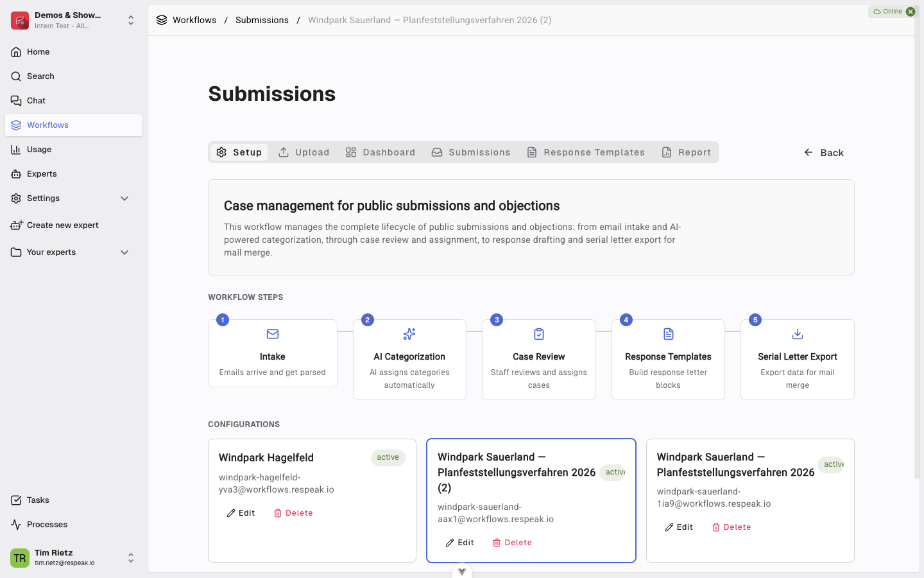Open the Tim Rietz account menu chevrons
924x578 pixels.
[131, 558]
